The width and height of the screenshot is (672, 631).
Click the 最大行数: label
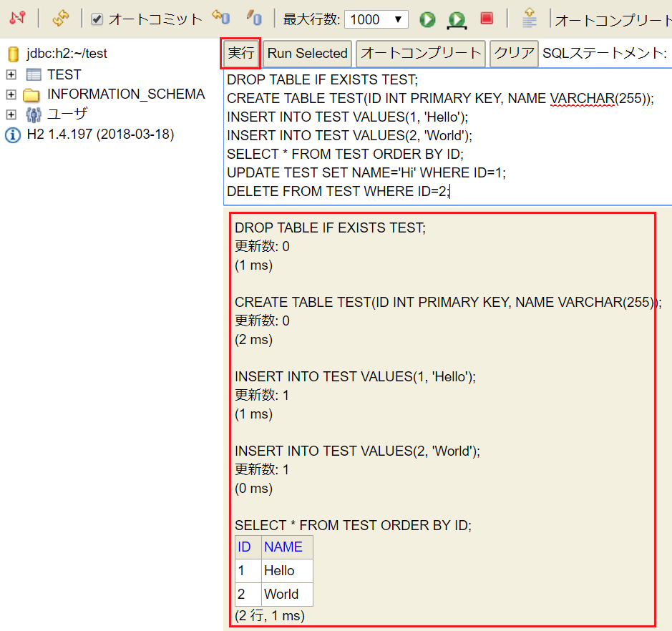(311, 20)
